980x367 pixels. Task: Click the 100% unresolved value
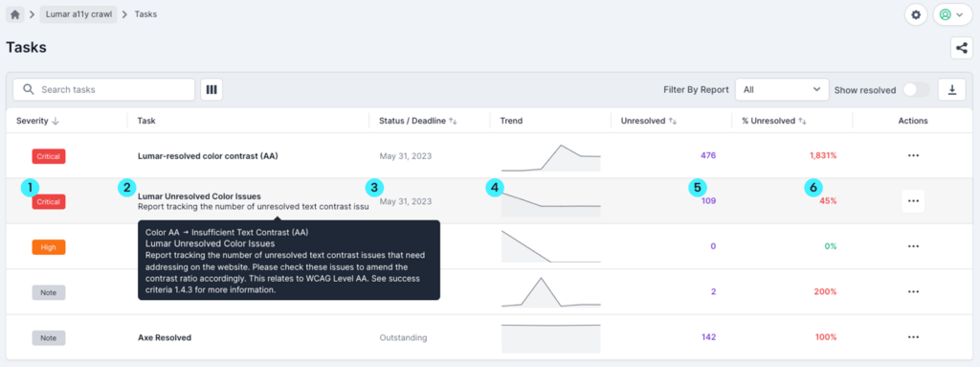(826, 337)
